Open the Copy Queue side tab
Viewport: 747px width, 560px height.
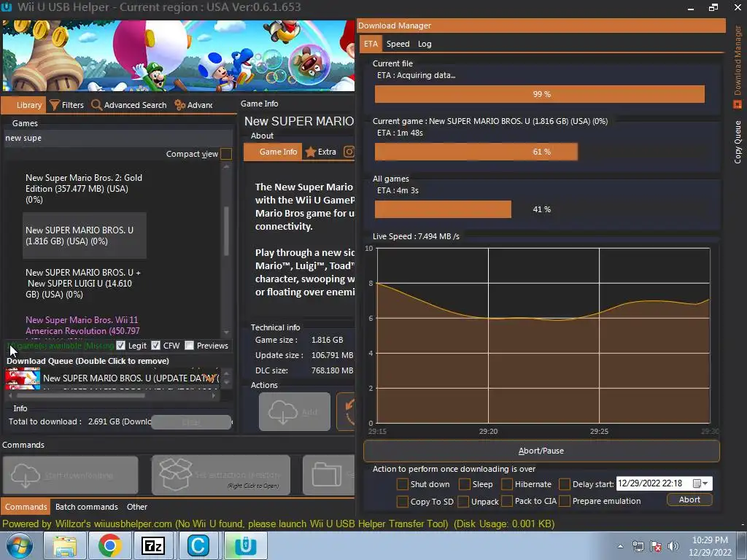coord(738,142)
